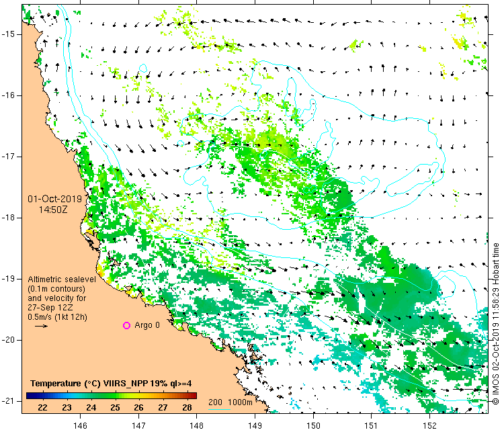Click the 'Altimetric sealevel' caption line
This screenshot has width=504, height=430.
coord(62,279)
